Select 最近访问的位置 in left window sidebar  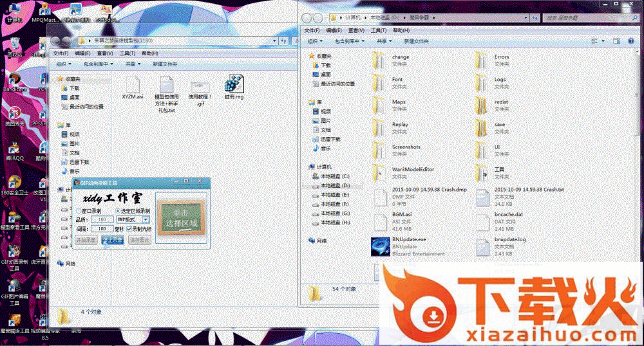[82, 107]
